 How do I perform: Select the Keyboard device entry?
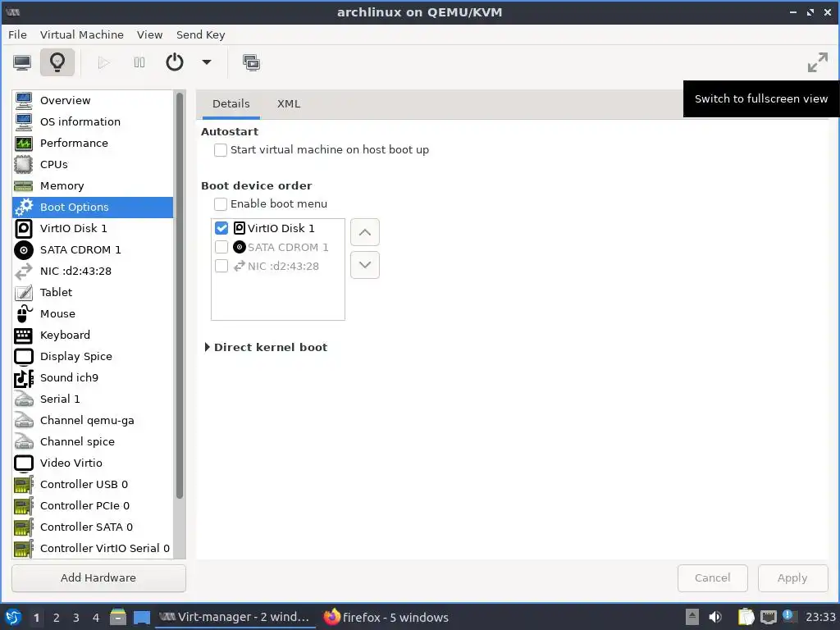click(x=93, y=336)
